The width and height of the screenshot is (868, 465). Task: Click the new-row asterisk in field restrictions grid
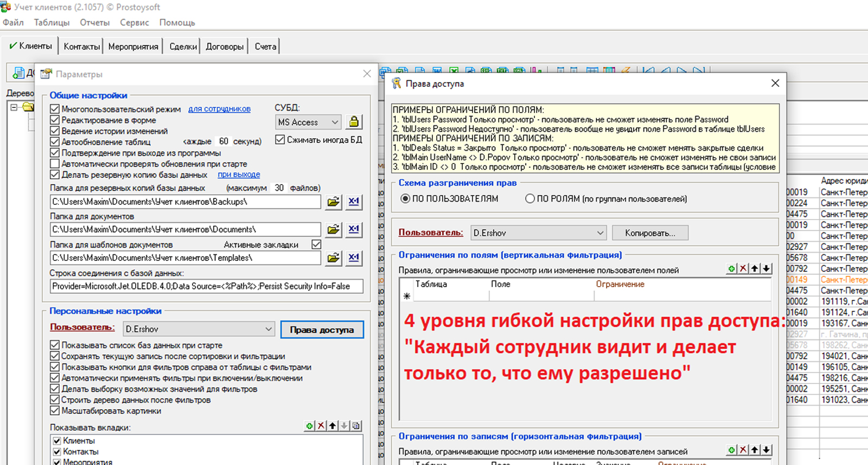[x=407, y=296]
